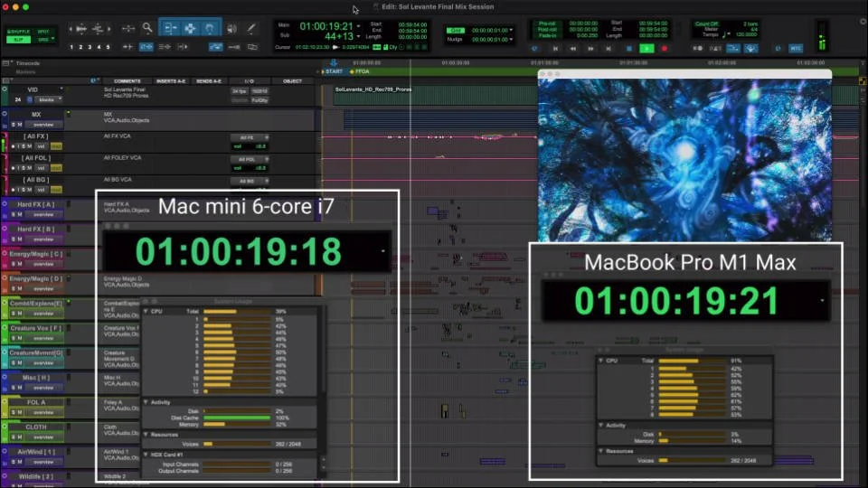
Task: Open the Sub counter format dropdown arrow
Action: (359, 36)
